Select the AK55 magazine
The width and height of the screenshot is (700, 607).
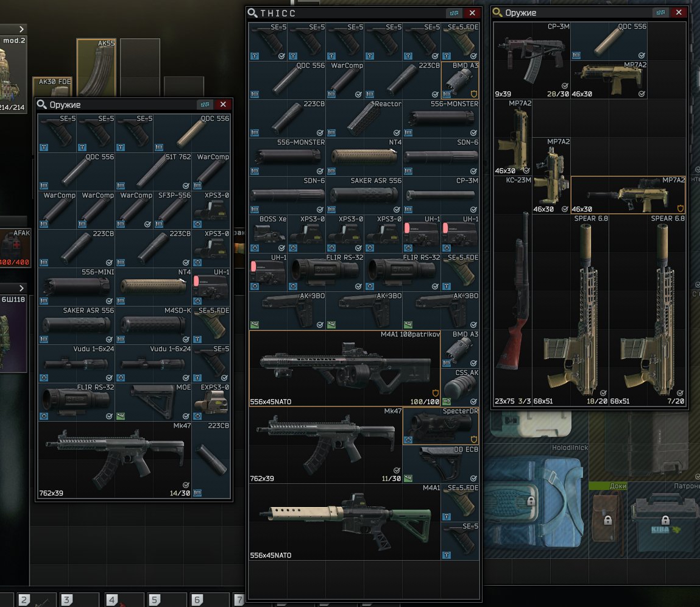(x=96, y=67)
